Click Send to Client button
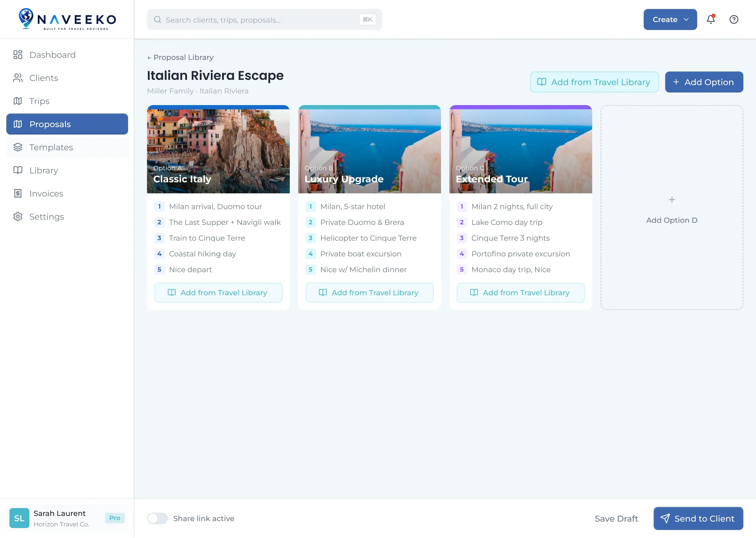 [698, 519]
